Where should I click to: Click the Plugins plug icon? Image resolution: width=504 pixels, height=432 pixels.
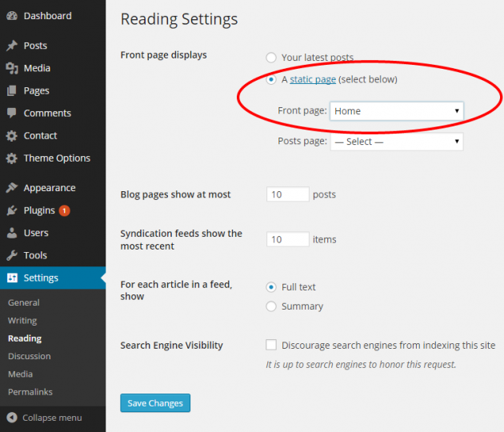tap(12, 210)
